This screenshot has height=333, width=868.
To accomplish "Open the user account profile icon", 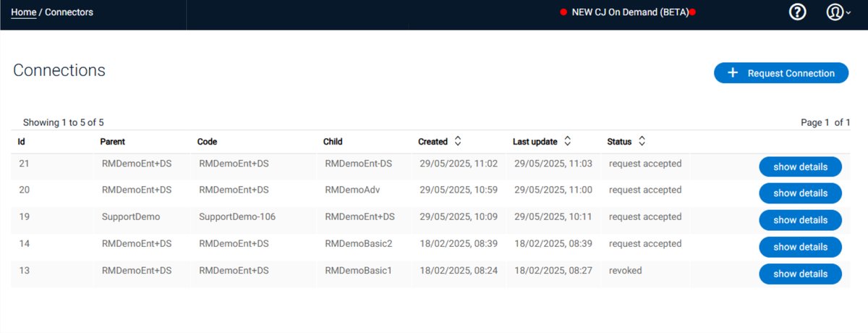I will click(x=834, y=12).
